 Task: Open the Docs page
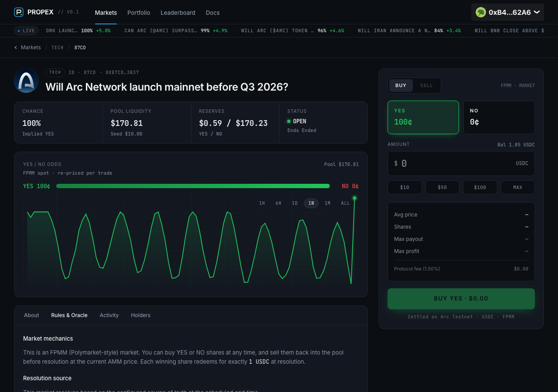[213, 13]
